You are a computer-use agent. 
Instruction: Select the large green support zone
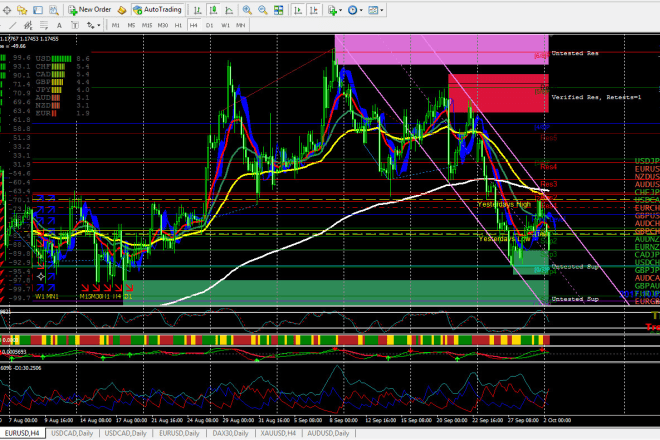click(336, 291)
